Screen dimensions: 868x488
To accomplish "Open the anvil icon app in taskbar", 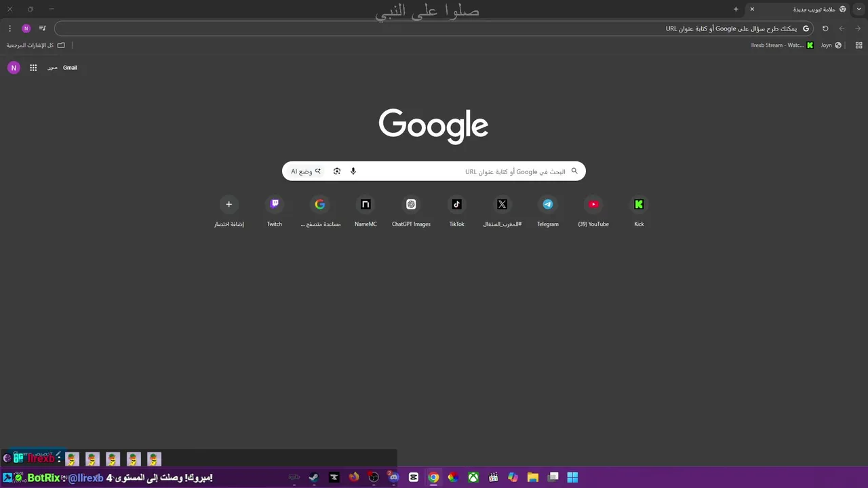I will (x=334, y=477).
